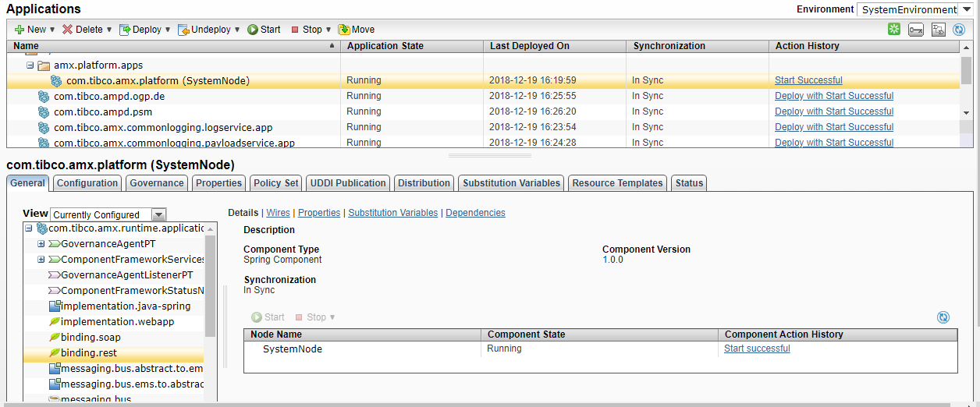Collapse the amx.platform.apps folder
Image resolution: width=980 pixels, height=407 pixels.
coord(30,65)
